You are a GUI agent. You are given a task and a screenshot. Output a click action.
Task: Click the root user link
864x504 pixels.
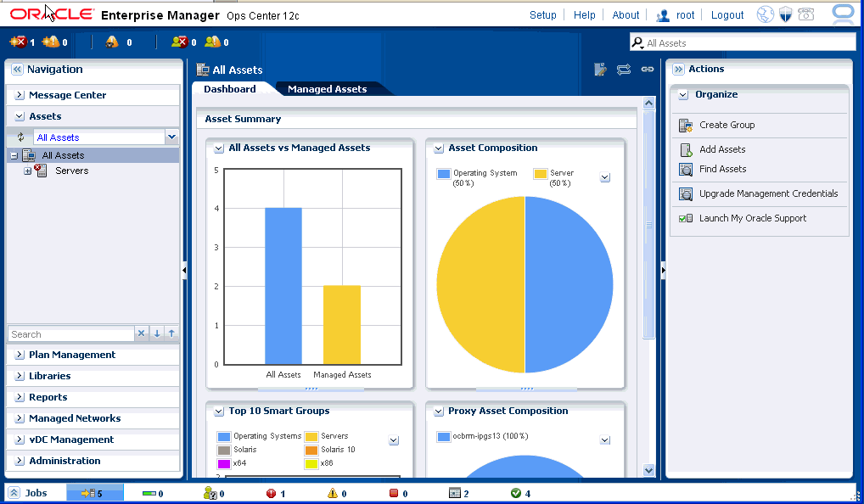(x=685, y=15)
